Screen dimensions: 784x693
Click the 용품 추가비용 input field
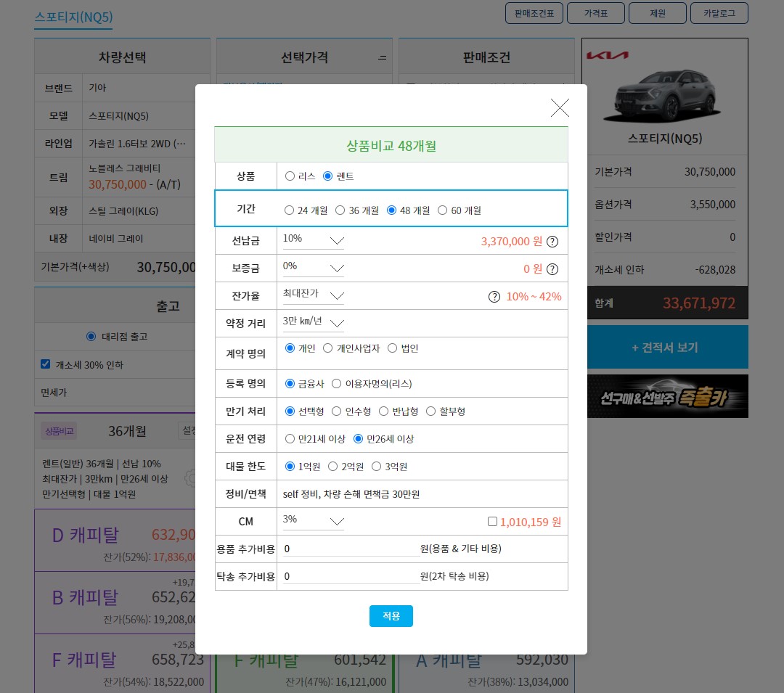(351, 549)
